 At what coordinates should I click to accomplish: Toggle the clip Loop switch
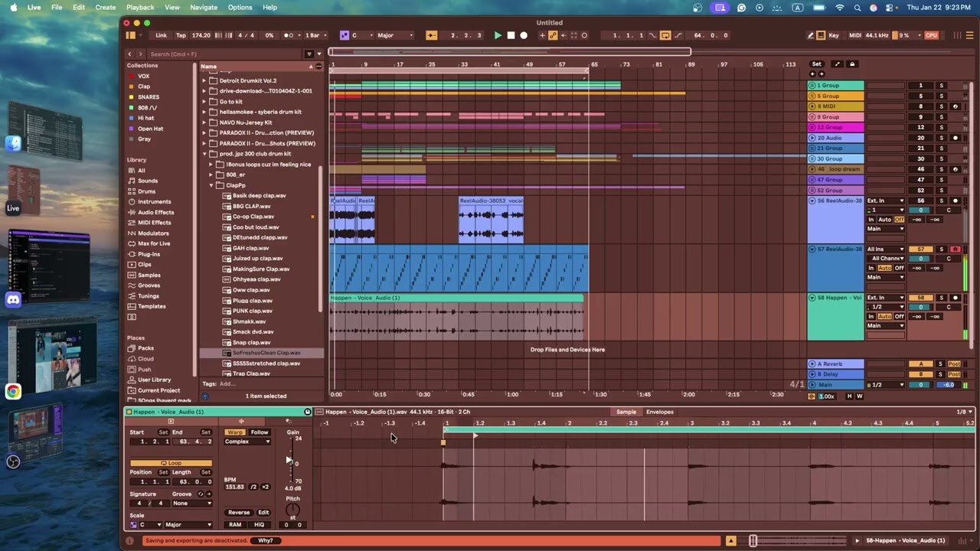pyautogui.click(x=171, y=463)
